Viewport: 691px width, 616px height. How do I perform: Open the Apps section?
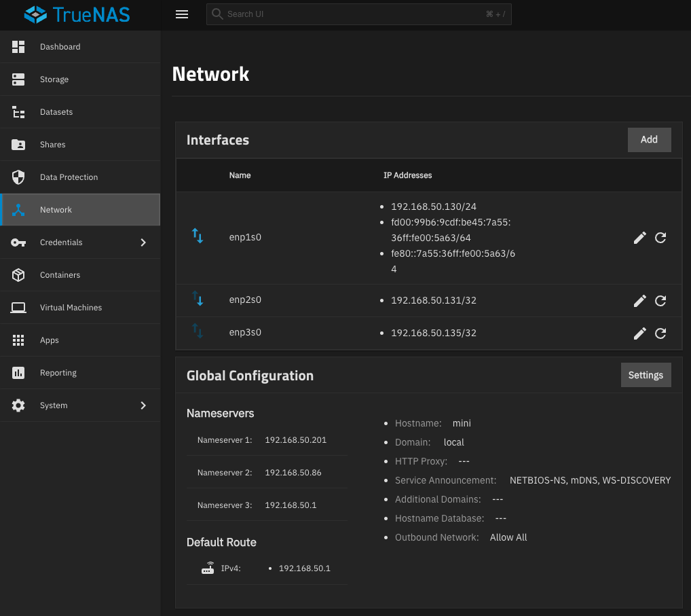click(x=50, y=340)
